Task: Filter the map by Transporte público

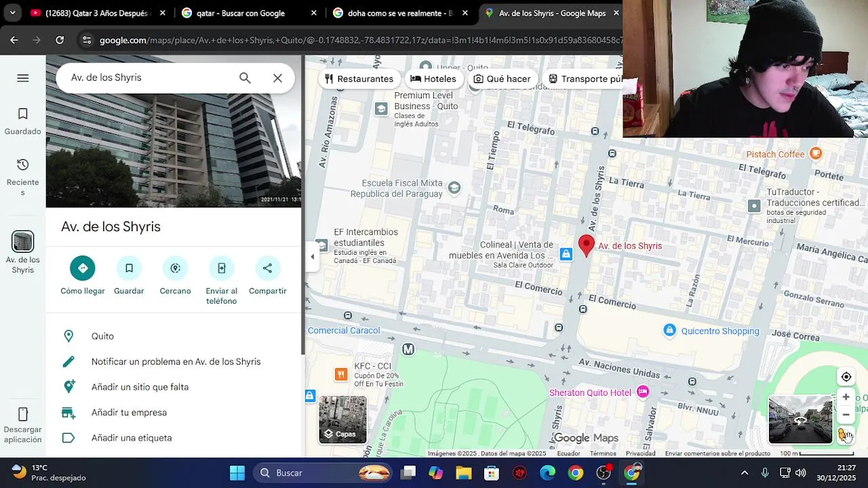Action: [584, 79]
